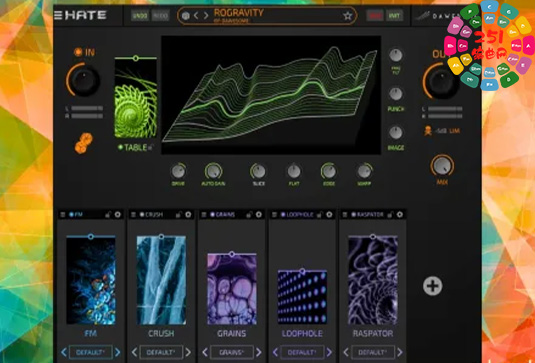Toggle the IN section power indicator
Screen dimensions: 535x363
tap(77, 53)
